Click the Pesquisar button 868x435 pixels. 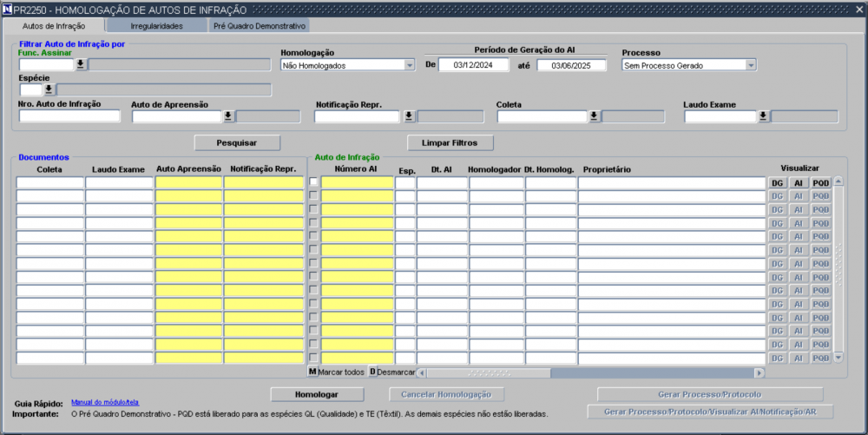click(x=237, y=142)
